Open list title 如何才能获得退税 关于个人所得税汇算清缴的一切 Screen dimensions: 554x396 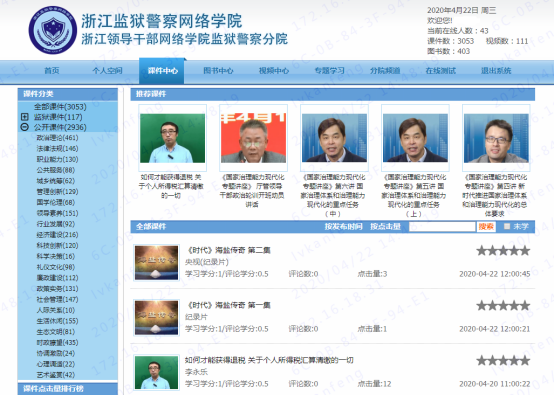pos(269,360)
